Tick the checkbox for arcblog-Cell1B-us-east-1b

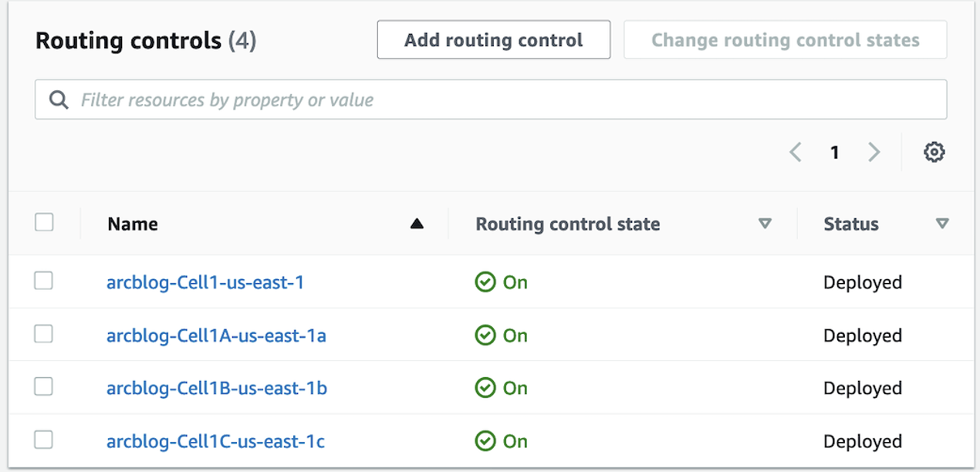click(x=44, y=386)
